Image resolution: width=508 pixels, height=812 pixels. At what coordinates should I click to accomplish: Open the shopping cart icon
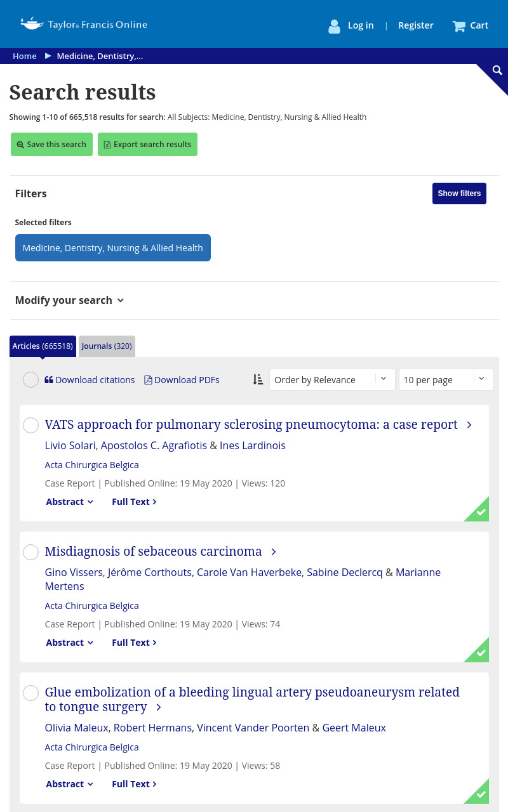(458, 26)
